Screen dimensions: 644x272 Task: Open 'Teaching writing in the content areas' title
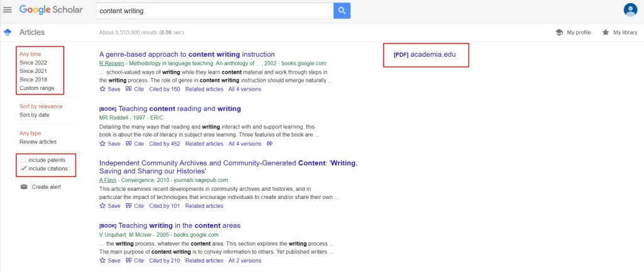179,225
